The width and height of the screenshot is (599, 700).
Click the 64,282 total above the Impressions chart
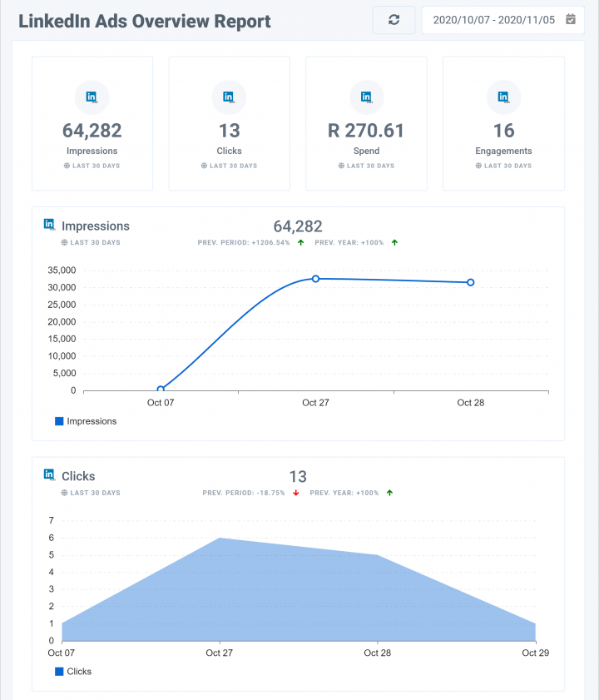click(x=298, y=226)
